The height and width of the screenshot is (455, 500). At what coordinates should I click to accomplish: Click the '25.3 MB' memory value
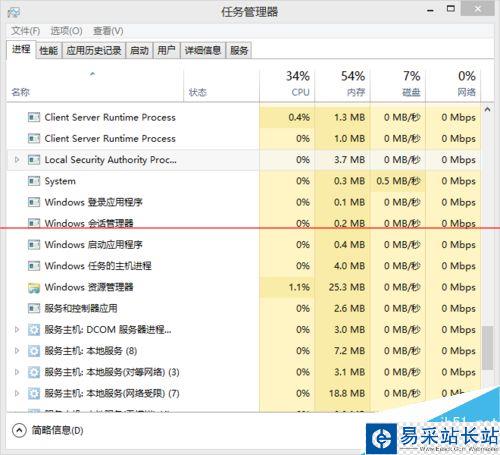click(347, 287)
